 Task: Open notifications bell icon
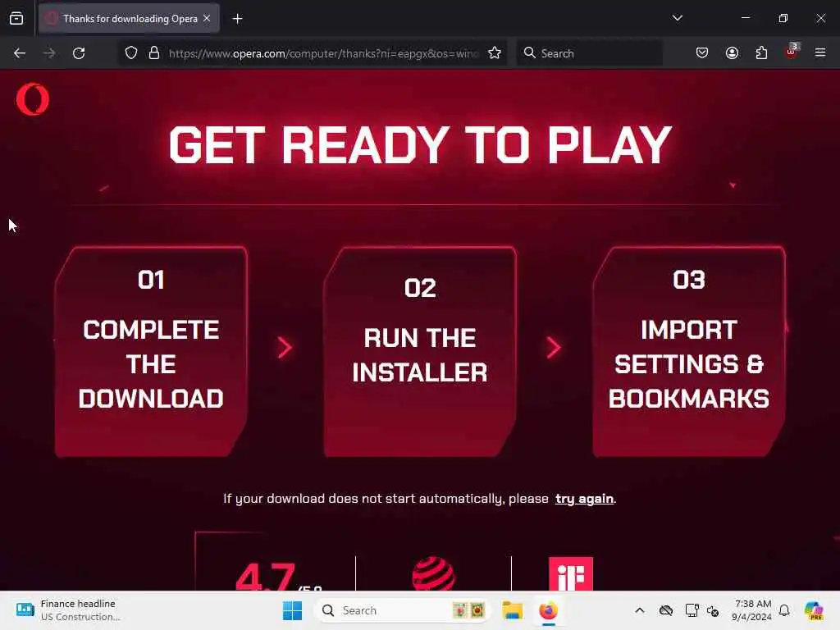(784, 610)
